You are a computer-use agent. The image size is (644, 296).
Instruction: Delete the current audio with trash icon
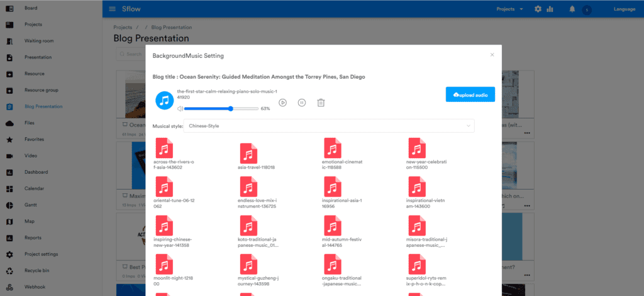click(321, 103)
